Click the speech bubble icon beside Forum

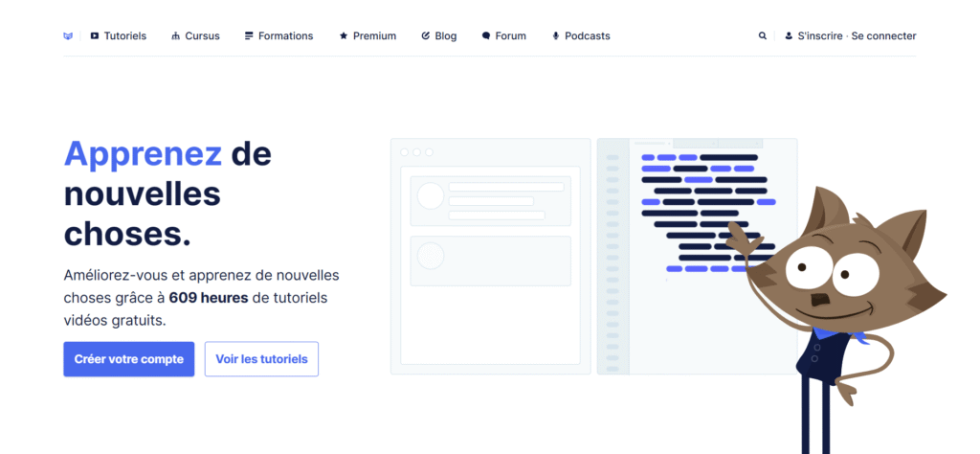point(486,36)
